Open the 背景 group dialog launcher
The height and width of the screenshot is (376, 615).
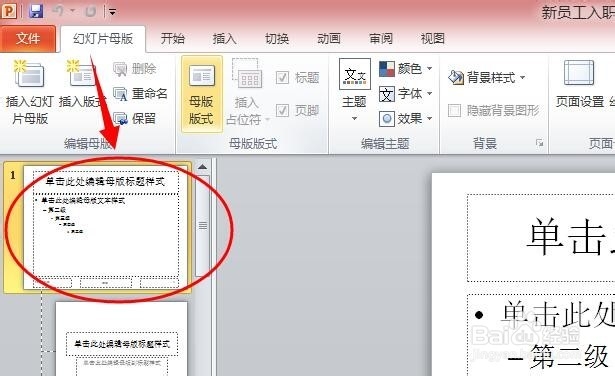click(540, 143)
